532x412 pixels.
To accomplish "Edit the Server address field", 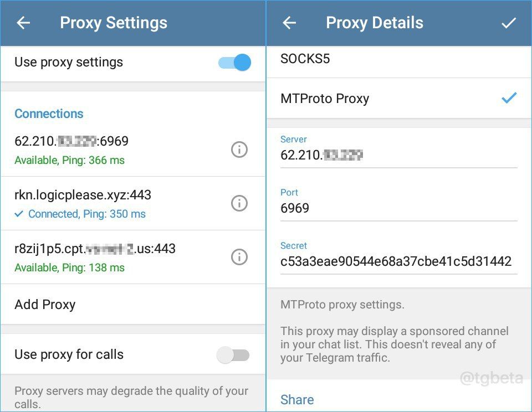I will pyautogui.click(x=398, y=156).
